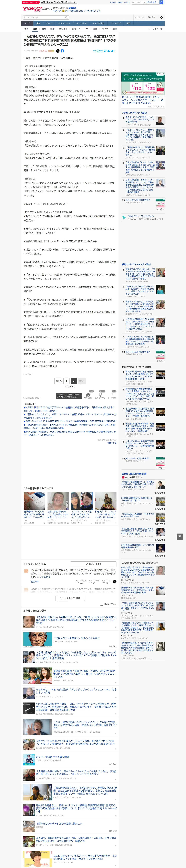186x868 pixels.
Task: Select the 国際 category
Action: click(x=44, y=29)
